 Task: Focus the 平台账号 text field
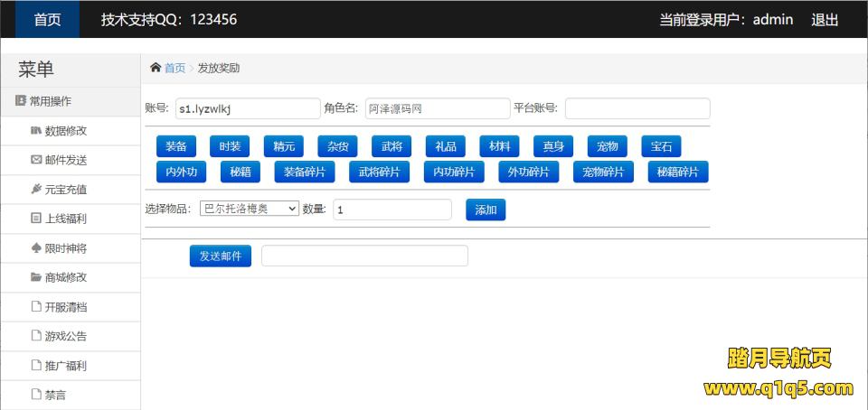(637, 108)
